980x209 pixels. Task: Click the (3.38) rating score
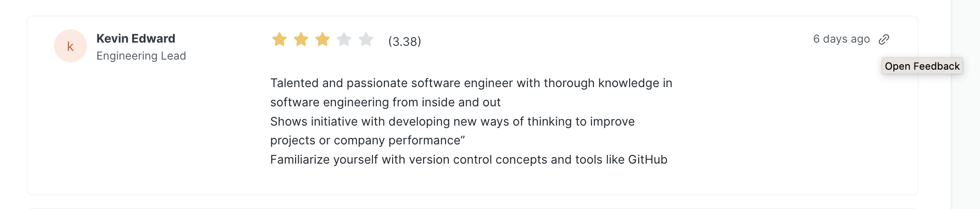coord(404,42)
